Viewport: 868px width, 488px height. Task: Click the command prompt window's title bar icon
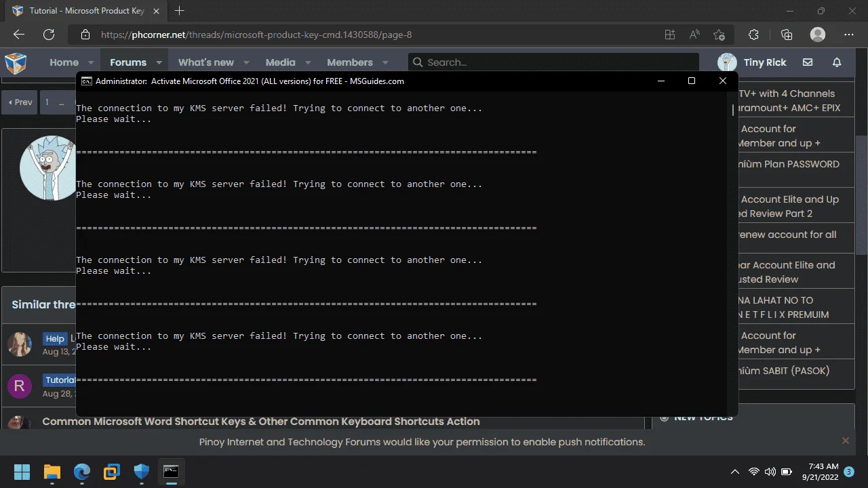(87, 81)
